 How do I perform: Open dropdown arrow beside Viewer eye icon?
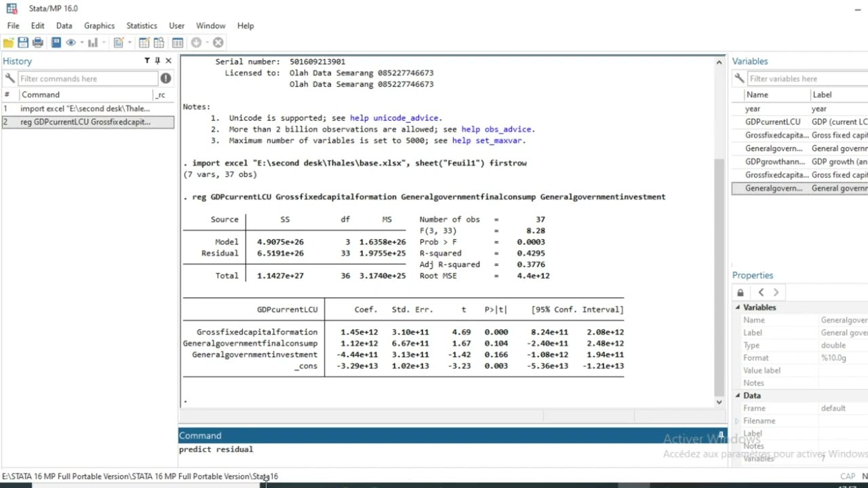click(x=81, y=43)
